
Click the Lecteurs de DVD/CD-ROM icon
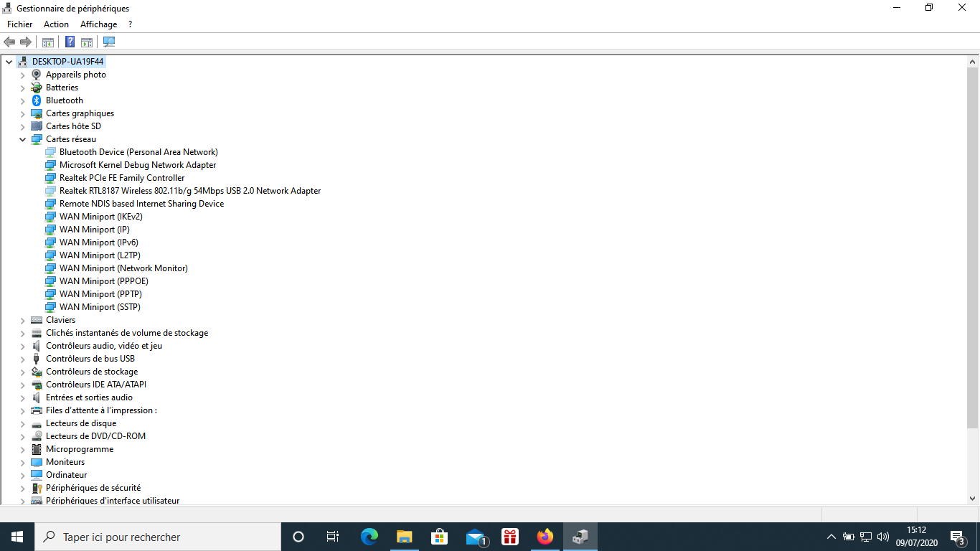tap(37, 436)
